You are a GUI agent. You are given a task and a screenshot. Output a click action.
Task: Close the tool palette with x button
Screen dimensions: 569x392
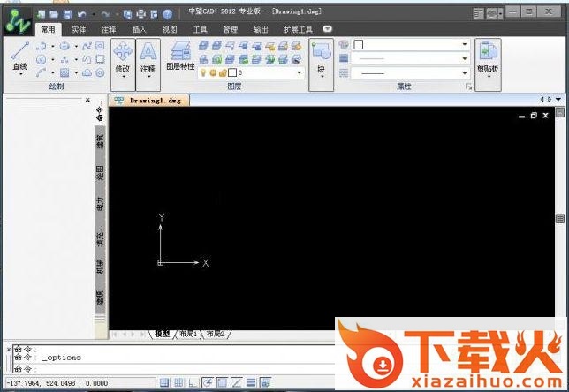tap(87, 100)
